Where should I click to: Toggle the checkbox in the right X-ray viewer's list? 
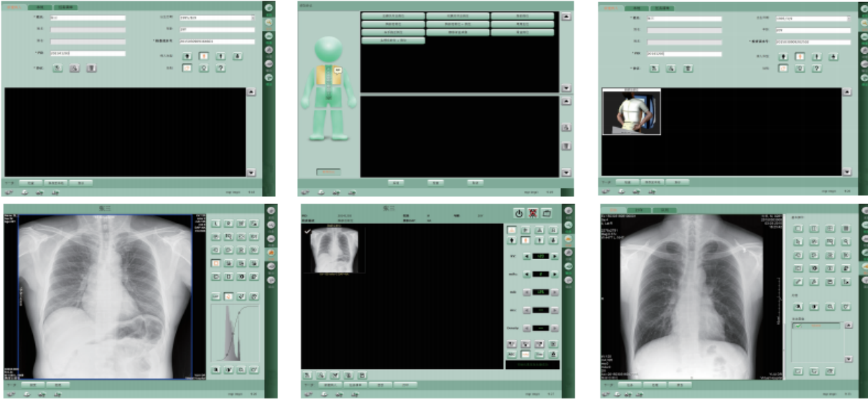(797, 327)
